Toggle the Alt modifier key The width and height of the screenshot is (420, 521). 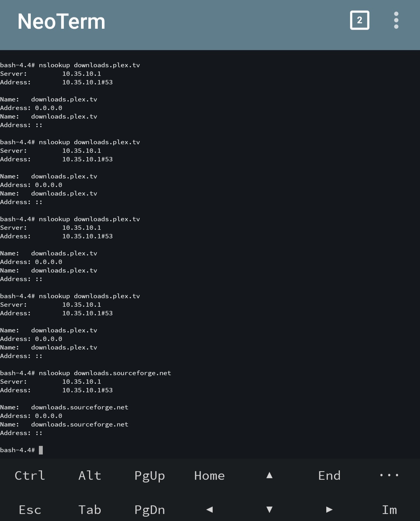click(90, 475)
